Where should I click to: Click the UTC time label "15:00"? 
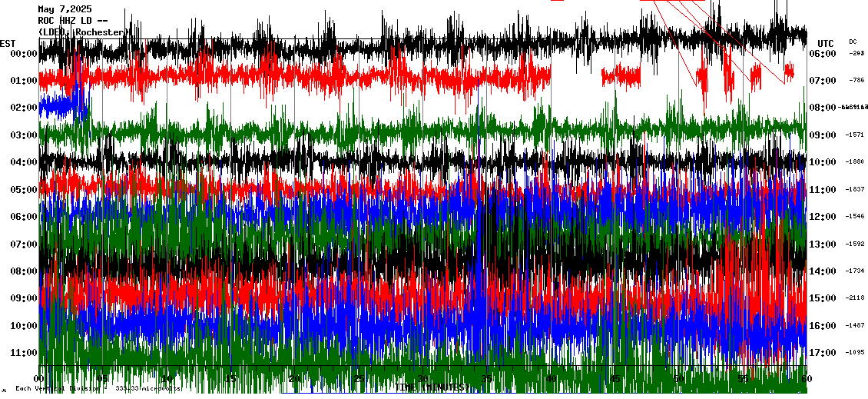pos(823,298)
